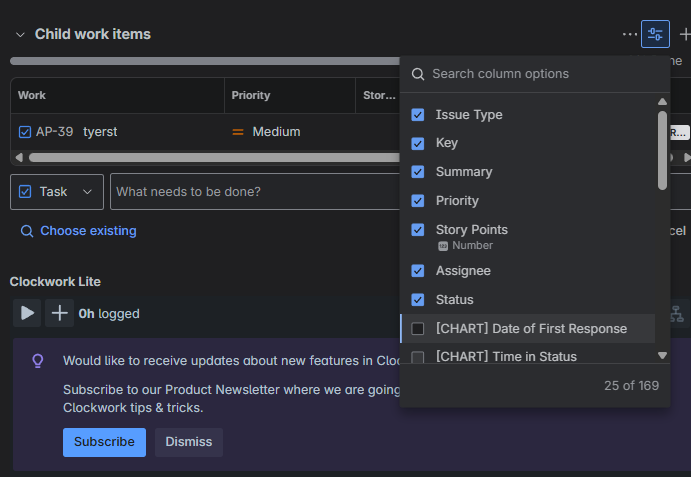Image resolution: width=691 pixels, height=477 pixels.
Task: Click the magnifier icon beside Choose existing
Action: tap(27, 231)
